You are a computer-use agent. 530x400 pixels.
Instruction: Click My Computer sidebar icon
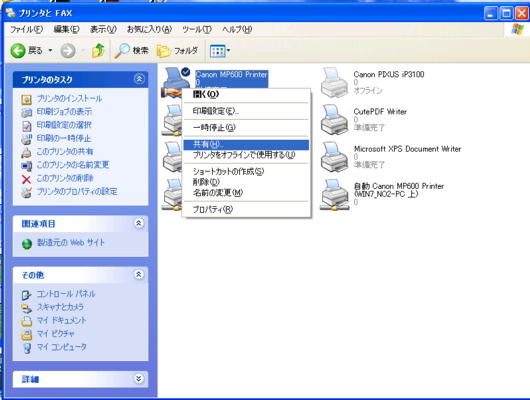tap(26, 348)
